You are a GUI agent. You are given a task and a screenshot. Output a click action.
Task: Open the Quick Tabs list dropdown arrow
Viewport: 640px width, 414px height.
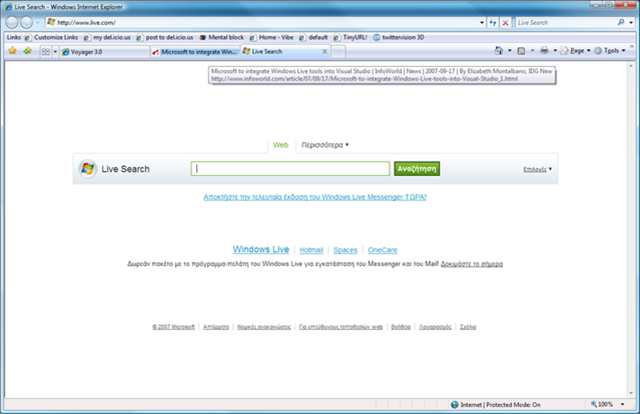tap(55, 51)
